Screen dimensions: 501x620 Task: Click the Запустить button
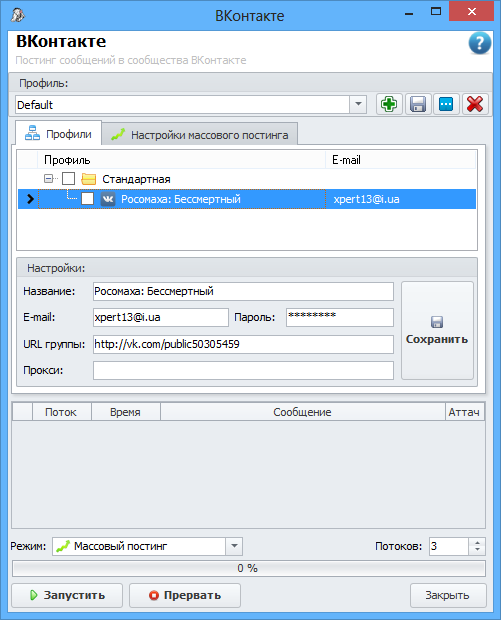coord(67,595)
